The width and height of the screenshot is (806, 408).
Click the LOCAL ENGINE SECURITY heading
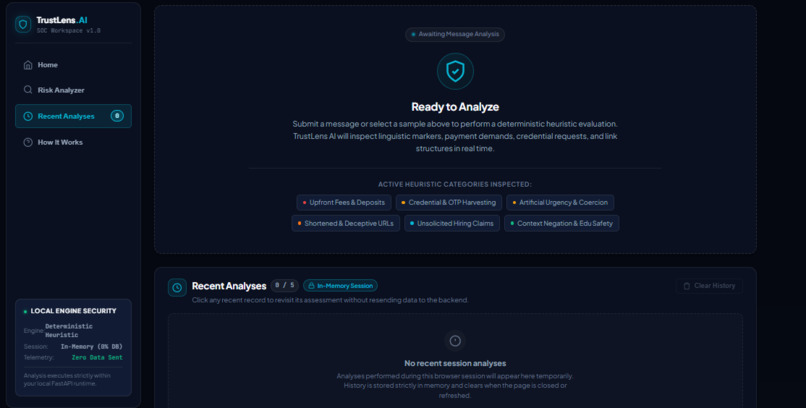pos(74,311)
